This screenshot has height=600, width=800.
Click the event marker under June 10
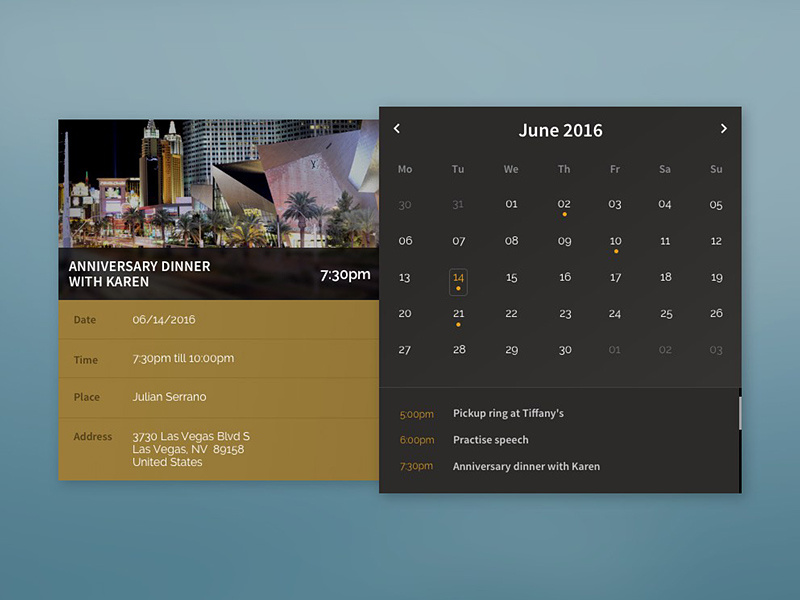616,250
